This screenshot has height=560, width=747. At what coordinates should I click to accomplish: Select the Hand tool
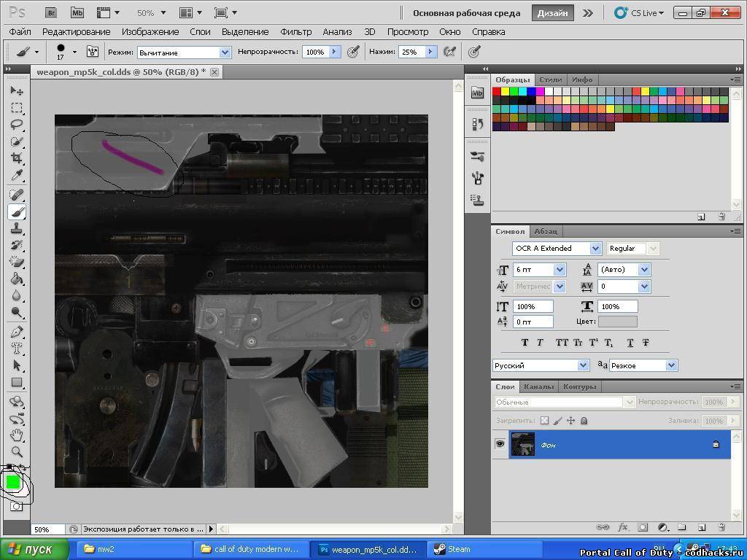click(x=17, y=435)
